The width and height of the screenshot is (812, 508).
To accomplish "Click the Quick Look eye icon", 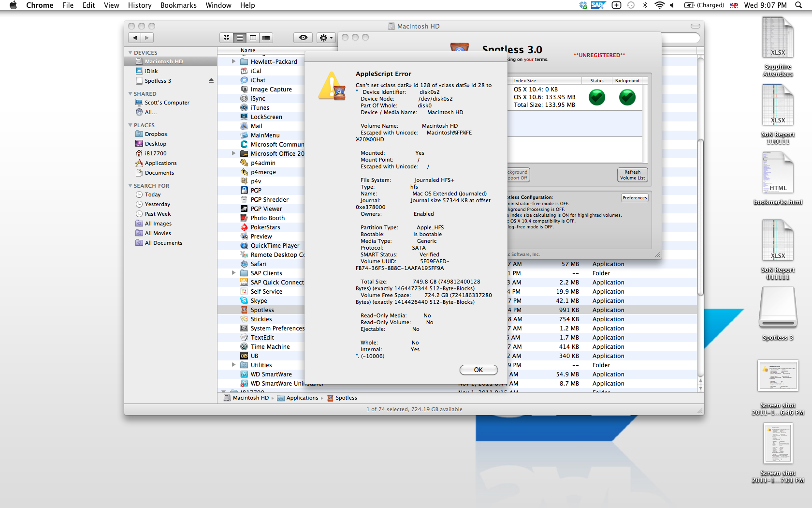I will pos(303,38).
